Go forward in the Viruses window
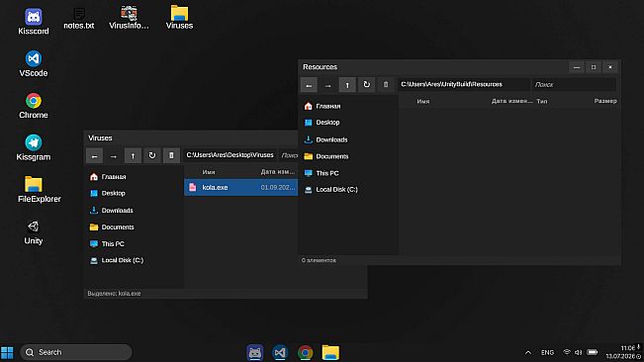Image resolution: width=644 pixels, height=362 pixels. pyautogui.click(x=114, y=156)
